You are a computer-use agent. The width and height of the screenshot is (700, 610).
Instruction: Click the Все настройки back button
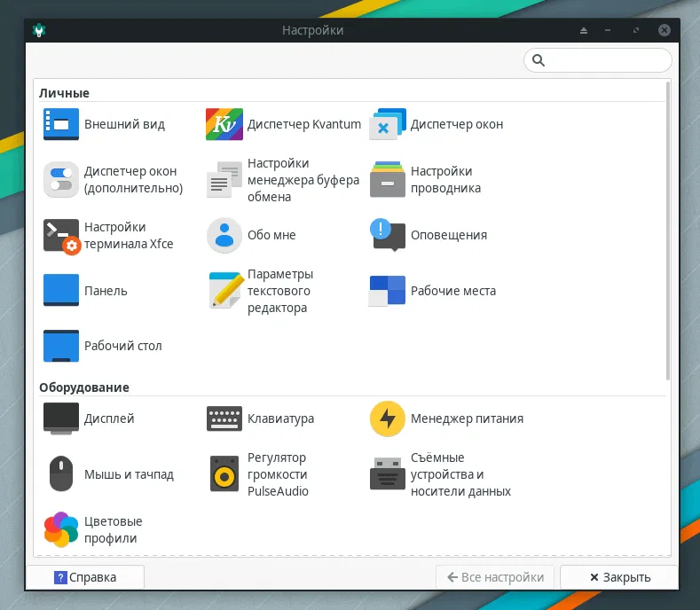coord(495,577)
